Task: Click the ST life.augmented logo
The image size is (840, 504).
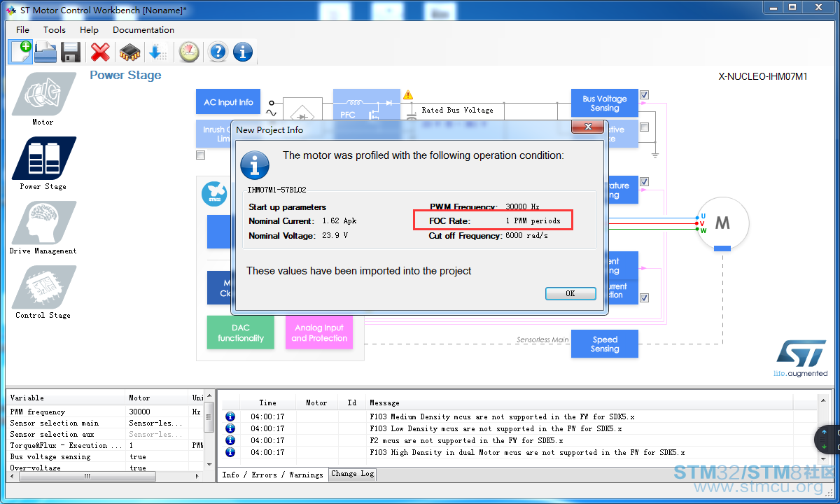Action: (801, 359)
